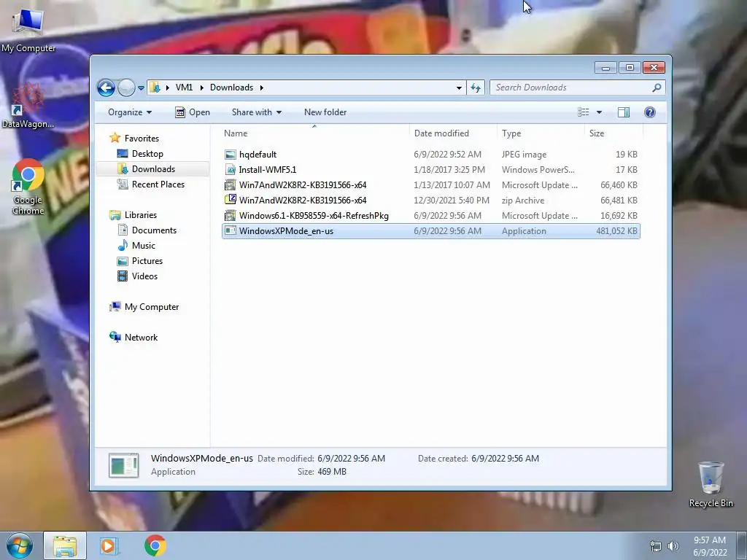Image resolution: width=747 pixels, height=560 pixels.
Task: Expand the arrow after Downloads breadcrumb
Action: [x=262, y=87]
